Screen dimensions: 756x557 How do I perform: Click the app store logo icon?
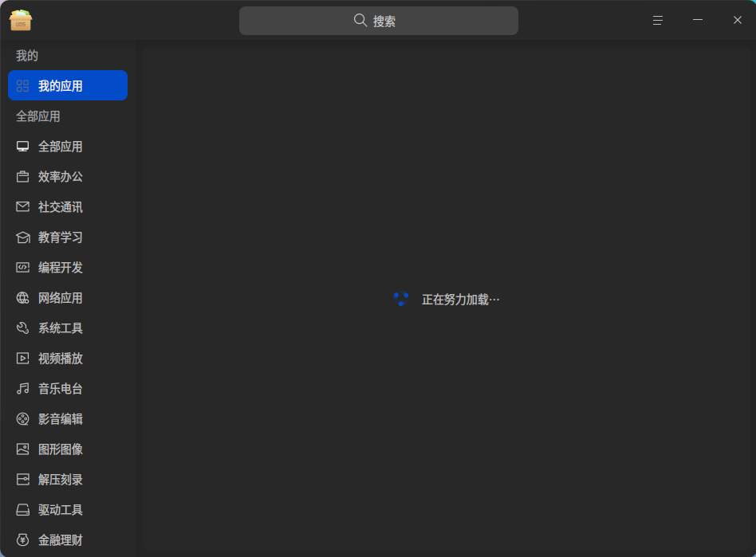pos(20,20)
